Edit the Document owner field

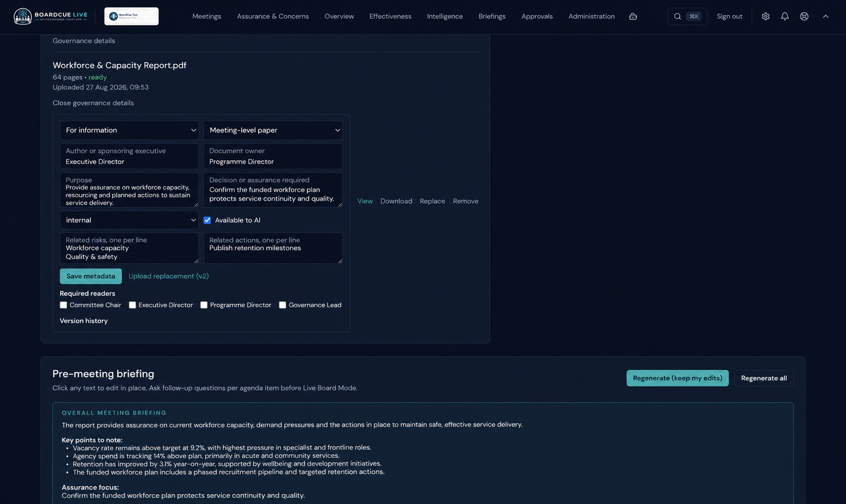pos(273,156)
